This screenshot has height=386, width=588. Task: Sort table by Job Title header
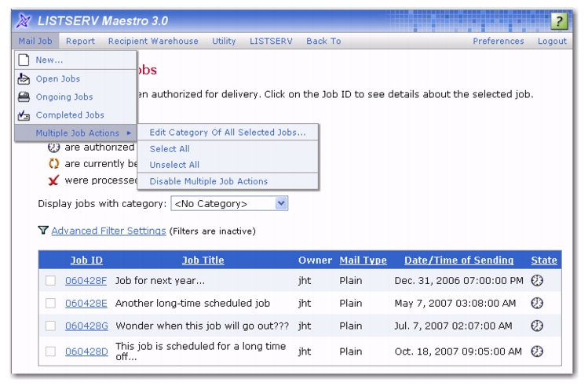coord(203,260)
